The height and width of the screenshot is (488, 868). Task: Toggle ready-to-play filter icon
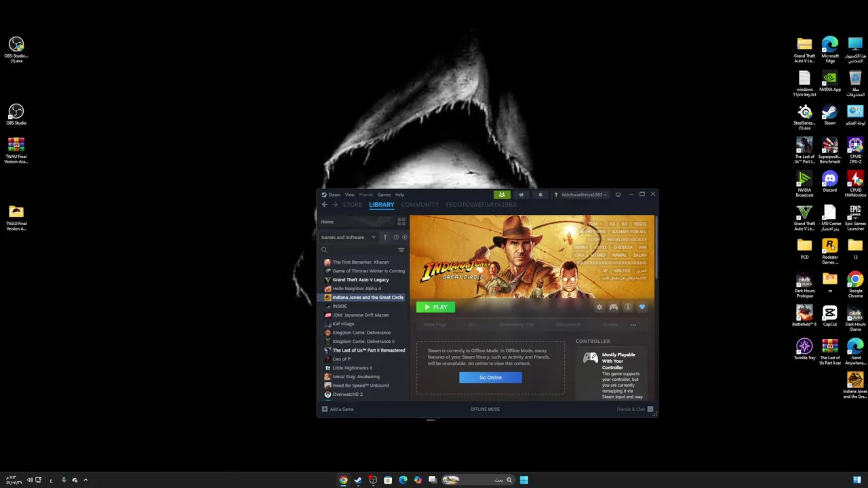click(405, 237)
